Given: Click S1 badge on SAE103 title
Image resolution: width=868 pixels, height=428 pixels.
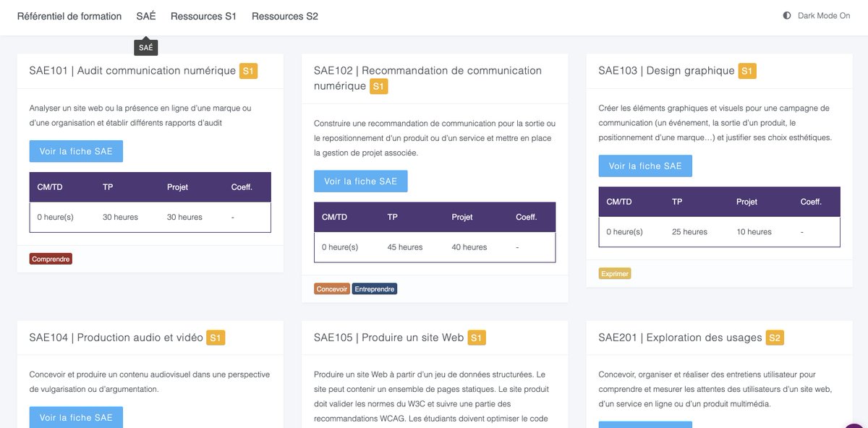Looking at the screenshot, I should pyautogui.click(x=747, y=71).
